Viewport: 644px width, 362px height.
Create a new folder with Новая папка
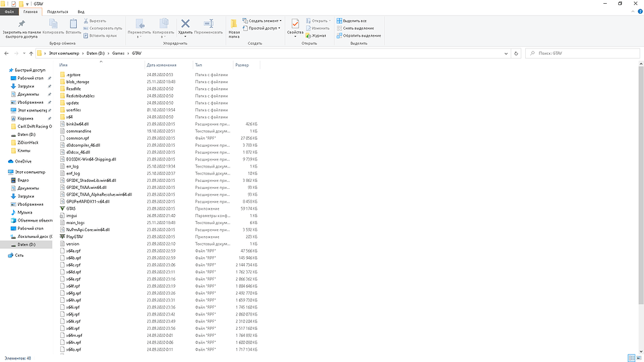(234, 28)
